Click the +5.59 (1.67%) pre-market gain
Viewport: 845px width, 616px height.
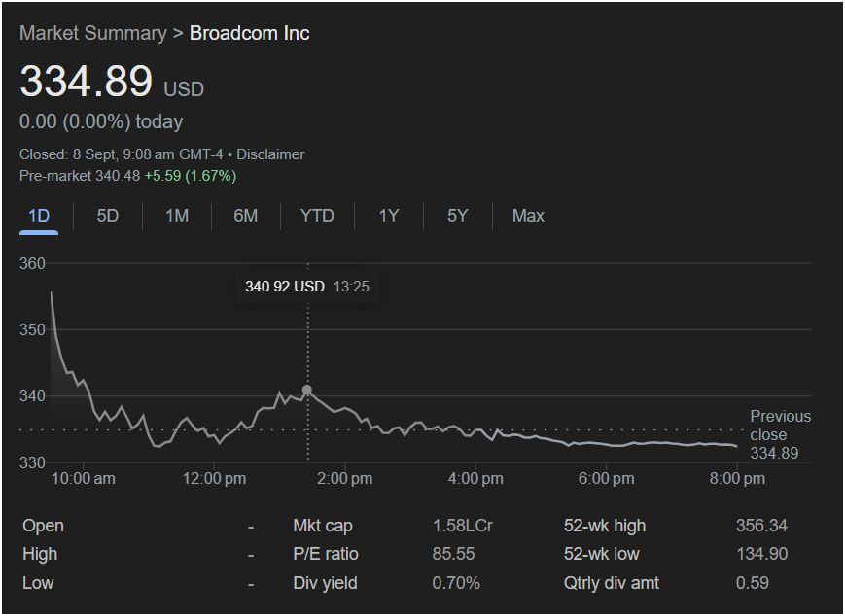[x=191, y=176]
